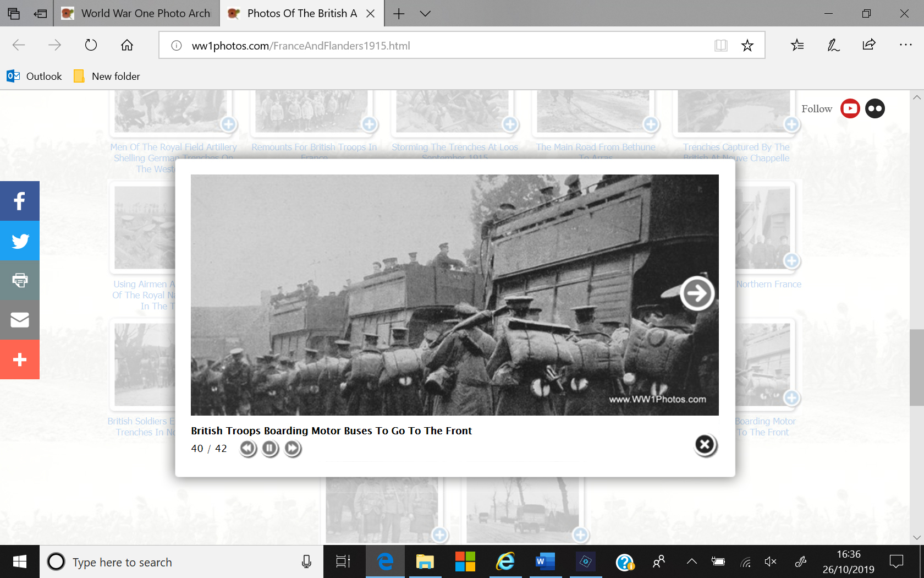Share this page from Edge toolbar

click(869, 45)
